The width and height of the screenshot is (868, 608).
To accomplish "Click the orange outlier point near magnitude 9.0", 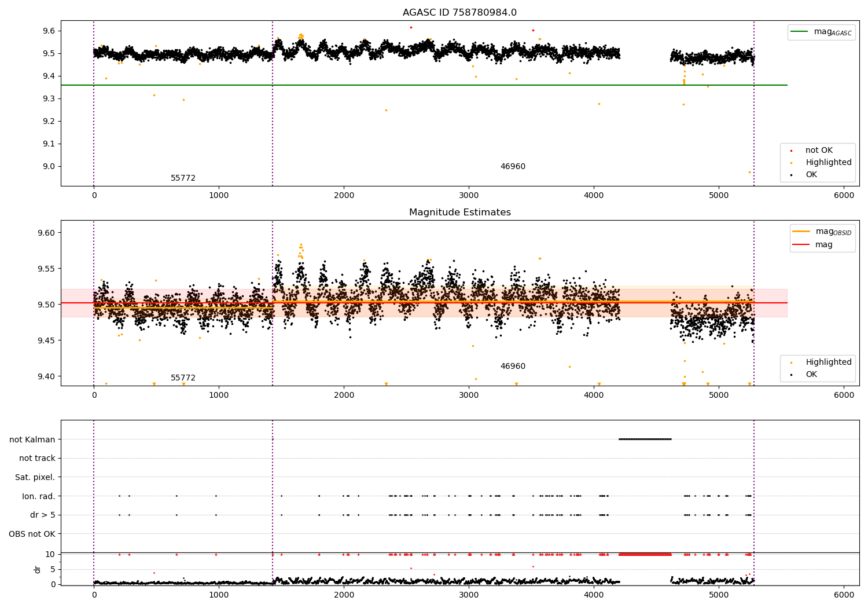I will point(749,172).
